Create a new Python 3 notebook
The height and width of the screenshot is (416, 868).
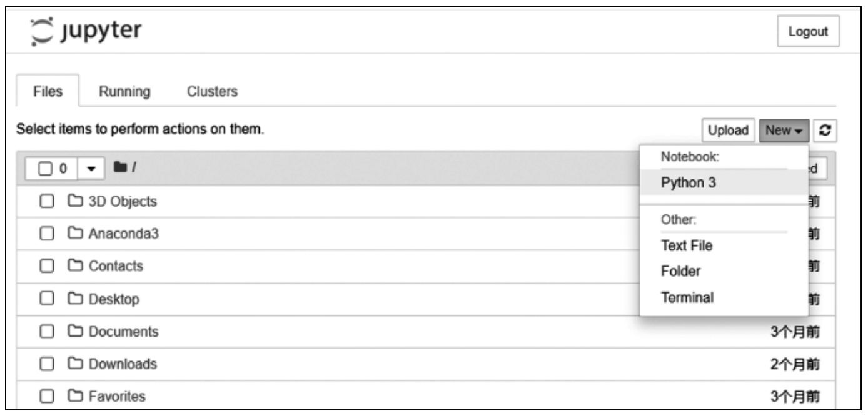[x=689, y=183]
